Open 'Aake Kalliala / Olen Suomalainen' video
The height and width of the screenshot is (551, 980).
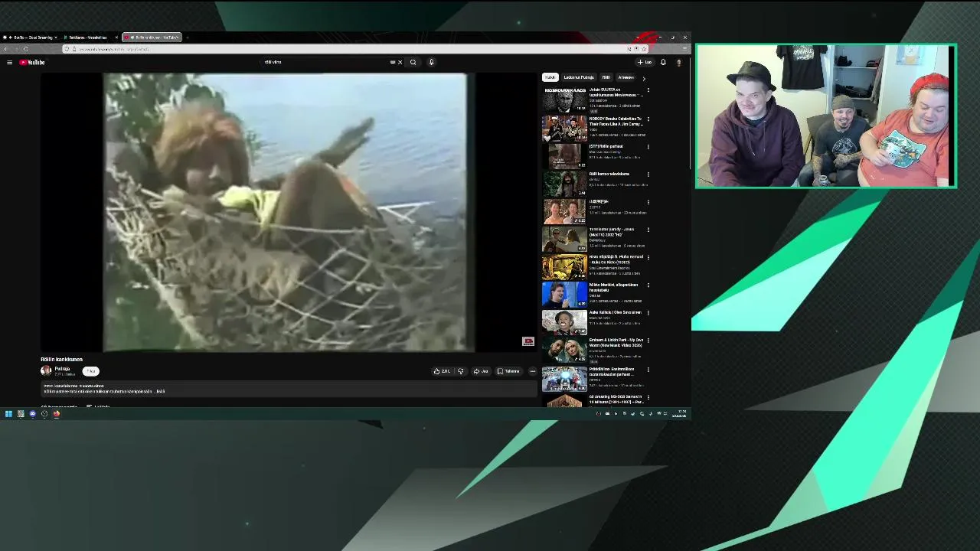[564, 322]
